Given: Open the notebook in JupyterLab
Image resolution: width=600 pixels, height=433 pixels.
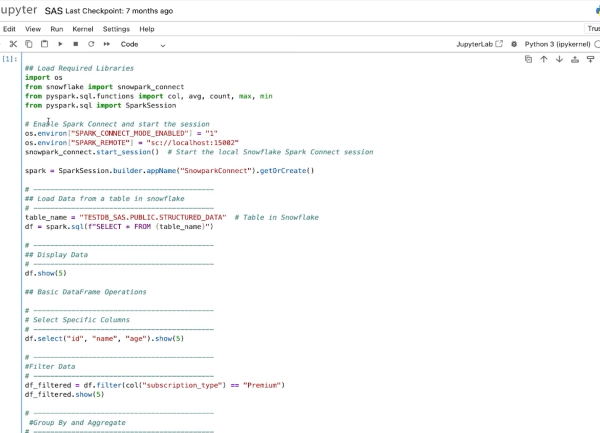Looking at the screenshot, I should pos(479,44).
